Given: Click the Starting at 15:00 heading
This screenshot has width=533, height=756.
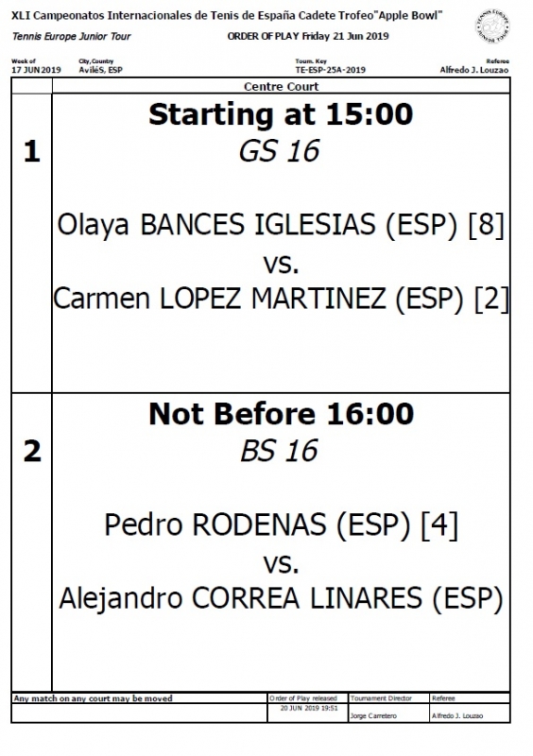Looking at the screenshot, I should point(281,114).
